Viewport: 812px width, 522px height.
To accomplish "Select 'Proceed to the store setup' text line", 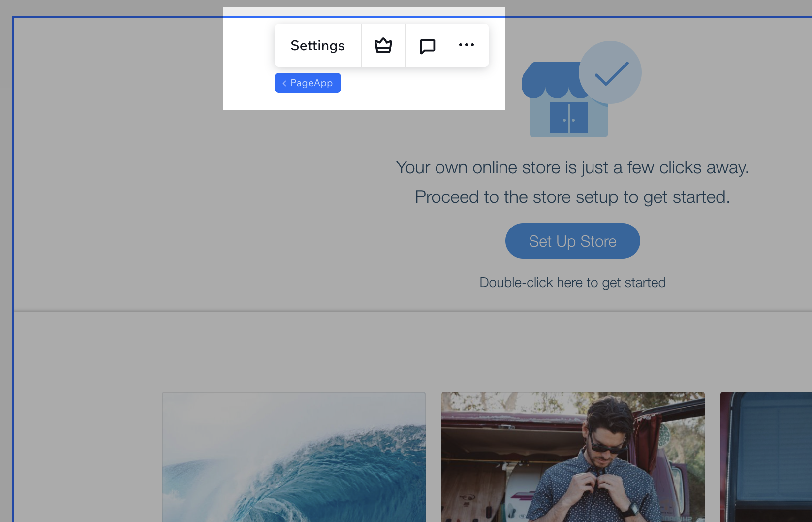I will (x=572, y=197).
